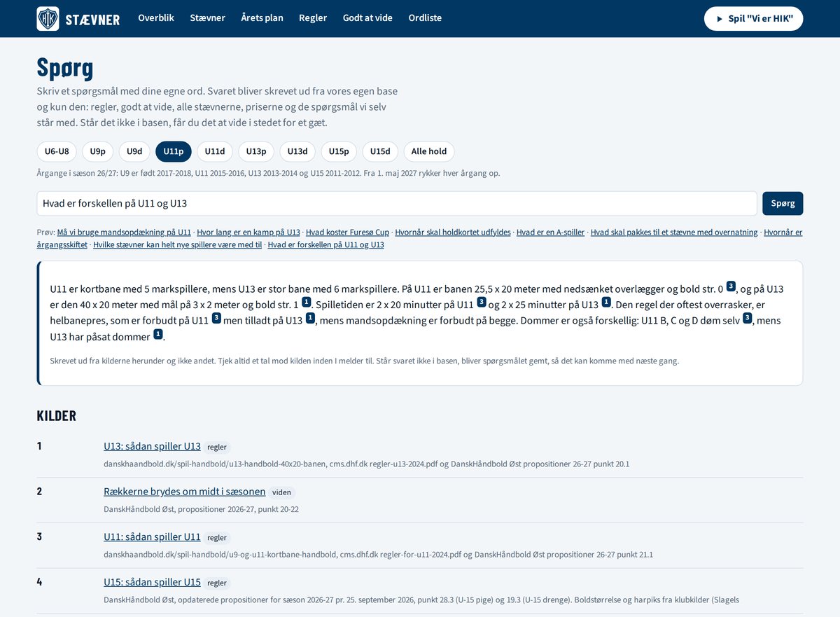The image size is (840, 617).
Task: Try "Hvor lang er en kamp på U13"
Action: point(248,233)
